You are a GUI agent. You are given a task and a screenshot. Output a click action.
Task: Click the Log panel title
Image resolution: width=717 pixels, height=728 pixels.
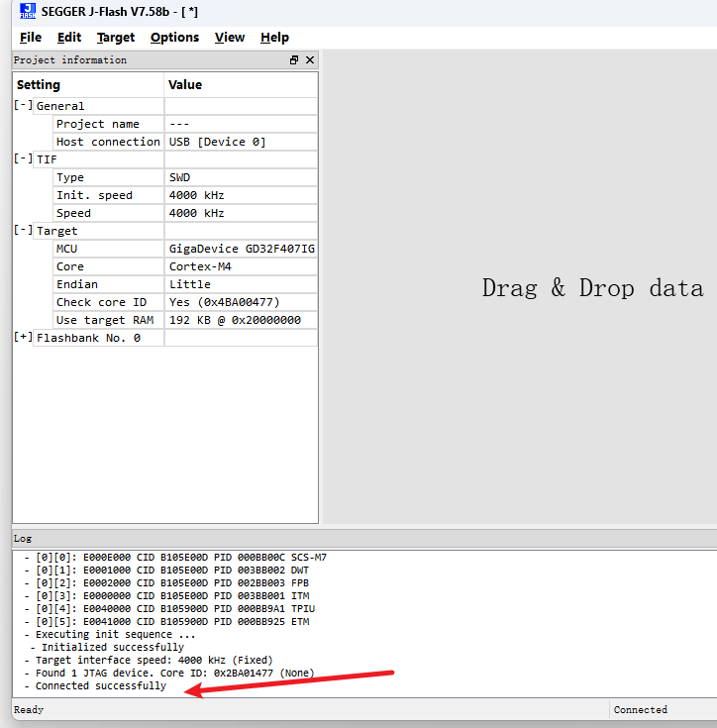pos(22,539)
